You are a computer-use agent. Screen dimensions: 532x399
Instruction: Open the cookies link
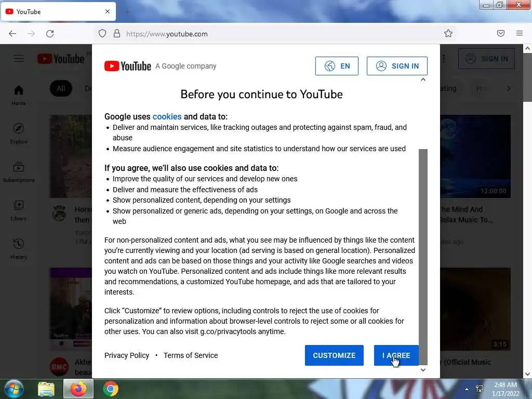pos(167,116)
